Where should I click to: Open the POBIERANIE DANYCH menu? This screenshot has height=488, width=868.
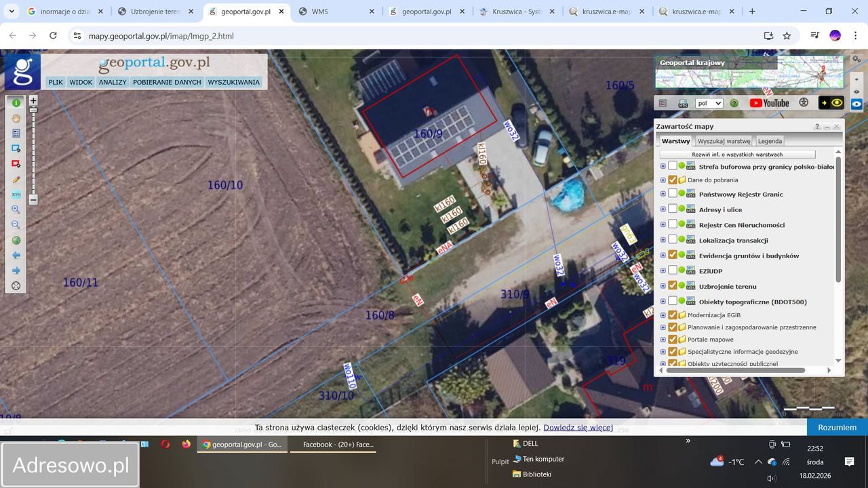167,82
